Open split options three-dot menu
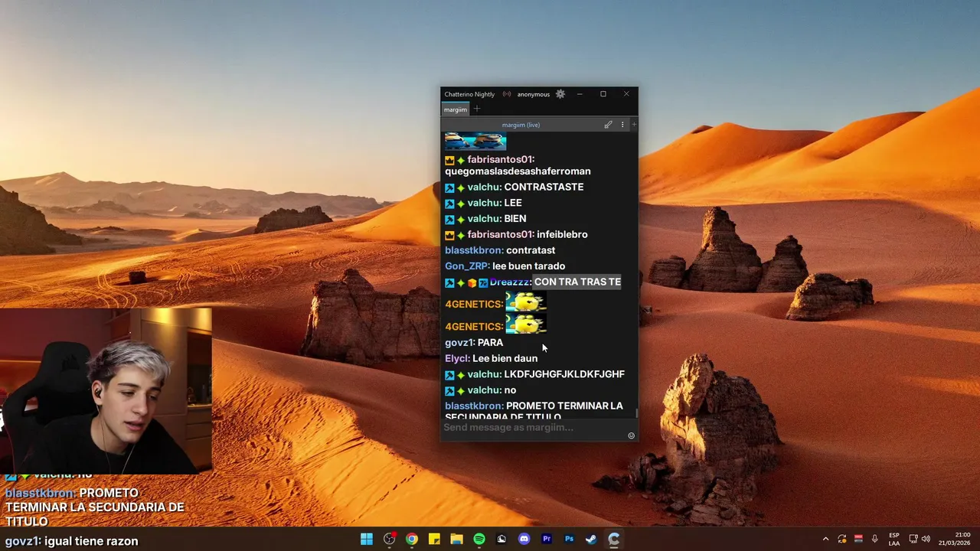Image resolution: width=980 pixels, height=551 pixels. pyautogui.click(x=622, y=125)
